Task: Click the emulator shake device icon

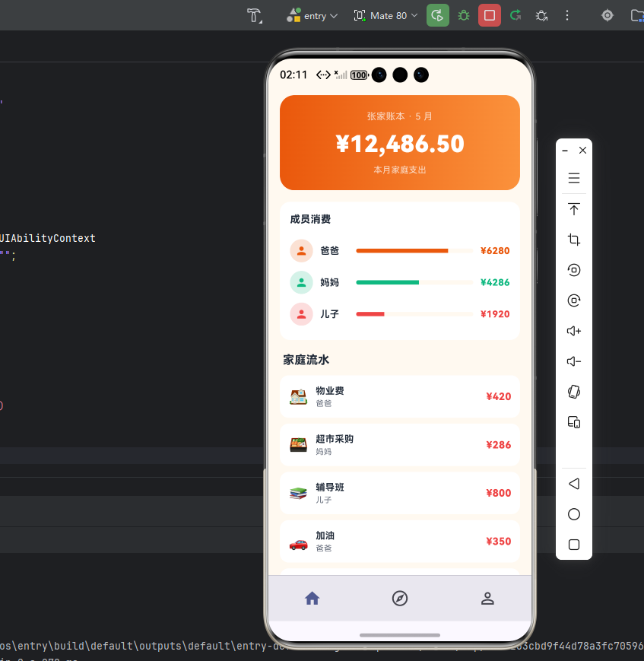Action: (573, 392)
